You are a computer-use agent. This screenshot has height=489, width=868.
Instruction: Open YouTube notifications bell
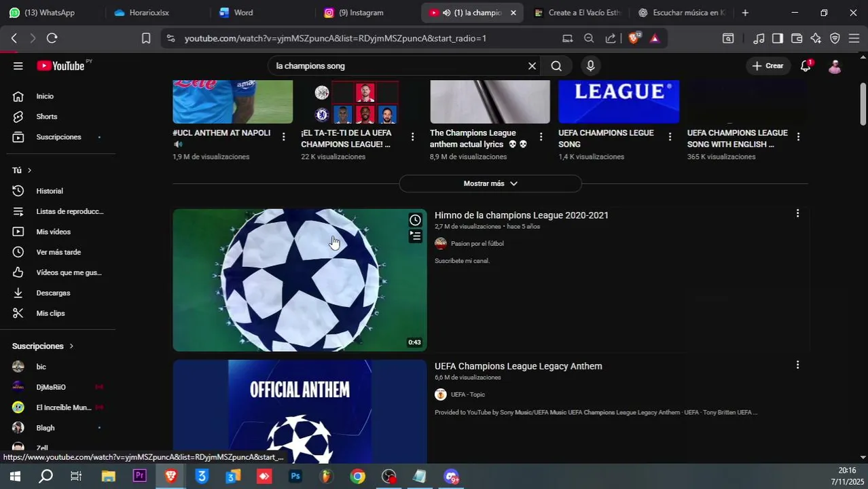pyautogui.click(x=806, y=66)
